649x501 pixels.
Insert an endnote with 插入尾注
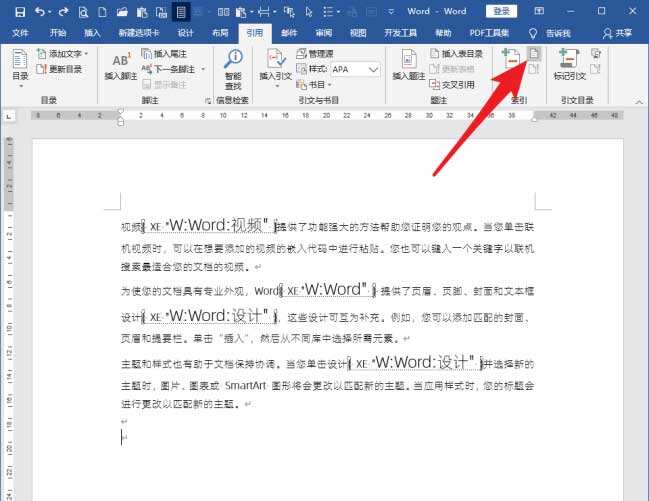164,53
